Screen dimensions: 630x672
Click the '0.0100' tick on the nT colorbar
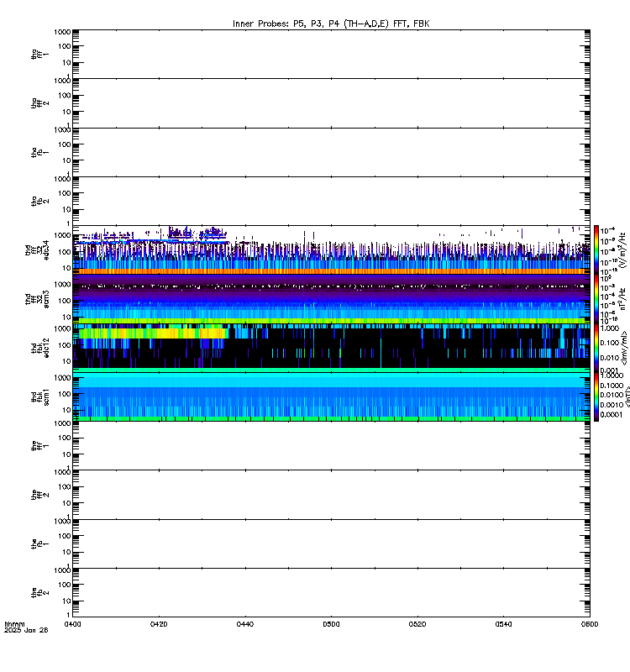pos(612,395)
